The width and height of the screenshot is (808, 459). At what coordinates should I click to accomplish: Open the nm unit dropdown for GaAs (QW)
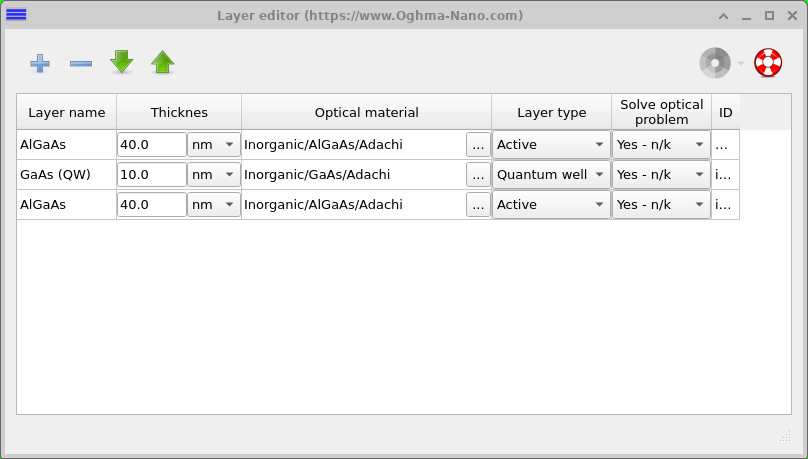213,175
